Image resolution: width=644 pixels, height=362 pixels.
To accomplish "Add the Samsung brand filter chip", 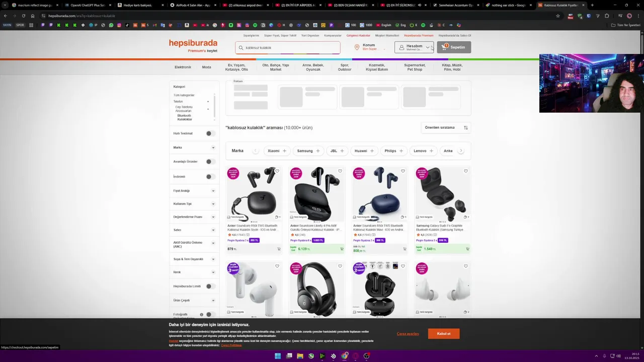I will [308, 151].
